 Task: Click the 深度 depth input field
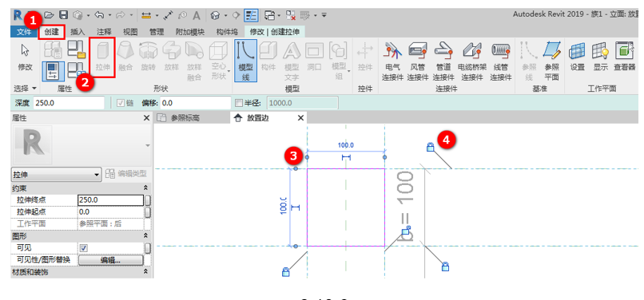tap(69, 103)
